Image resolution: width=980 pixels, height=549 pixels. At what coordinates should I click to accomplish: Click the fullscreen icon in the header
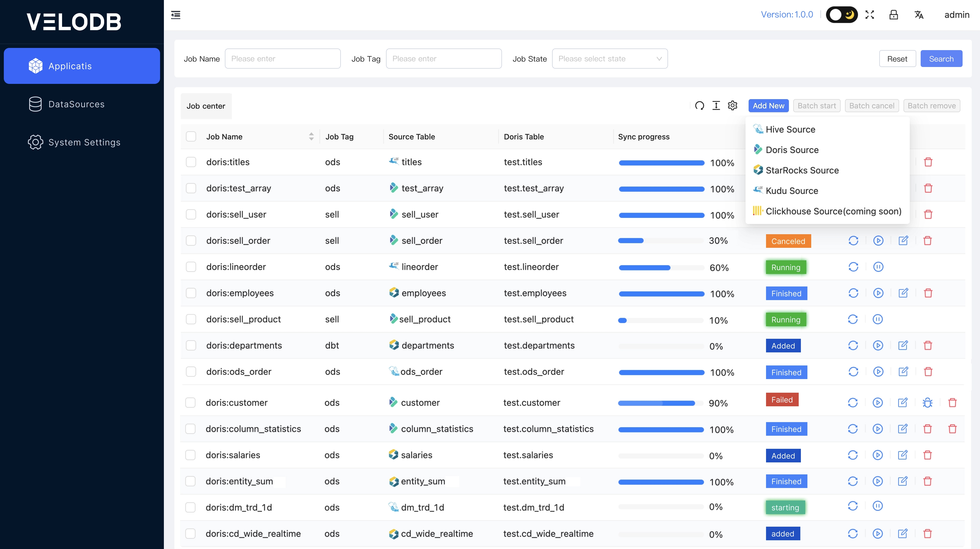[870, 15]
